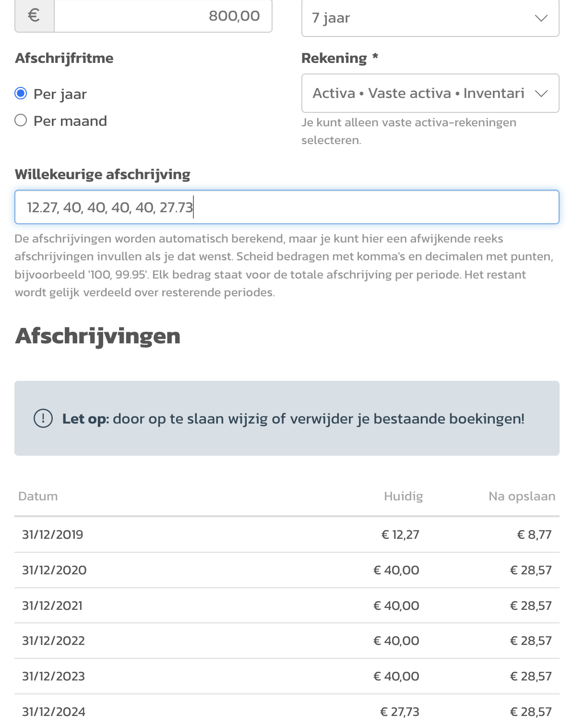Select the 31/12/2019 depreciation row
The image size is (573, 728).
coord(287,534)
